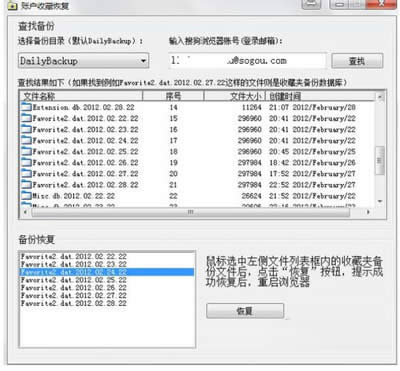Click creation time 17:52 2012/February/27
Image resolution: width=400 pixels, height=371 pixels.
coord(312,173)
